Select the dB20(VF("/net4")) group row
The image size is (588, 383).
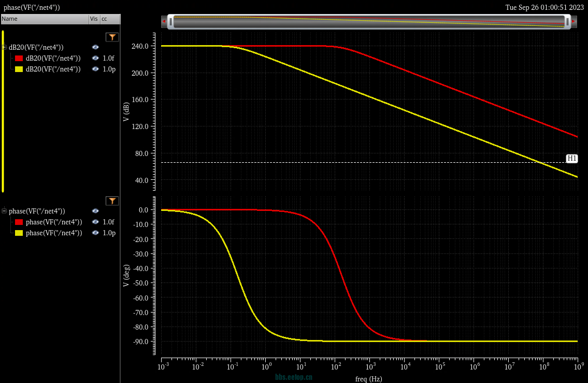[x=36, y=47]
